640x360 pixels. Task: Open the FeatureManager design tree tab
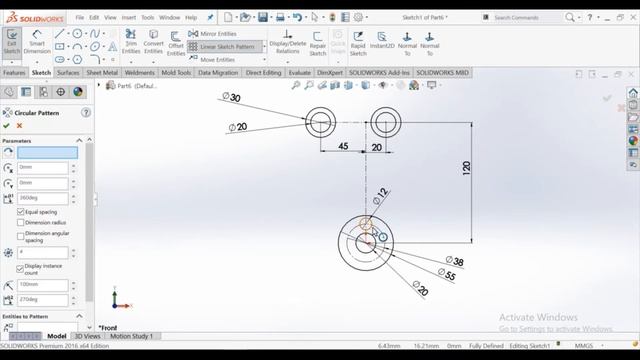pyautogui.click(x=9, y=92)
